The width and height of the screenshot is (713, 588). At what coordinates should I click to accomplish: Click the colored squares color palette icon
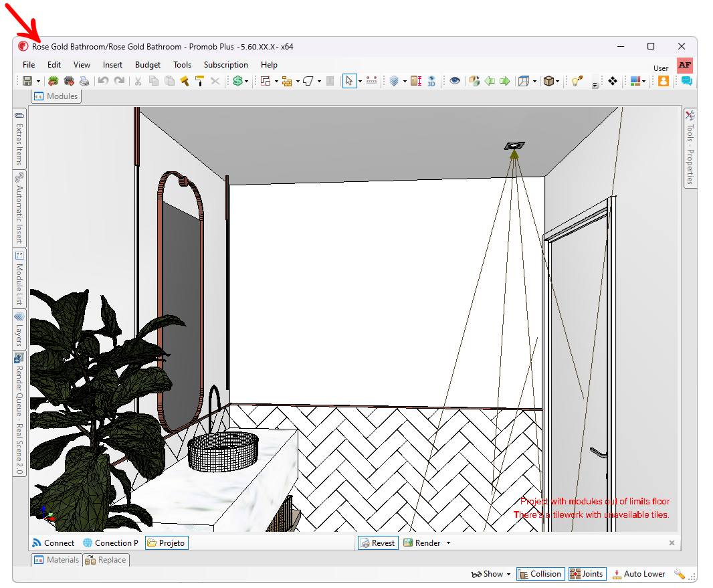click(x=635, y=81)
